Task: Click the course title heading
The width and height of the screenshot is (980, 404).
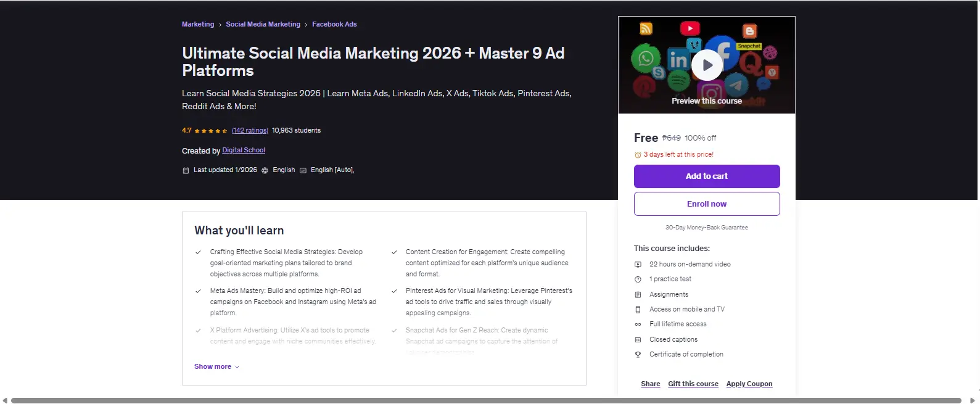Action: pyautogui.click(x=373, y=62)
